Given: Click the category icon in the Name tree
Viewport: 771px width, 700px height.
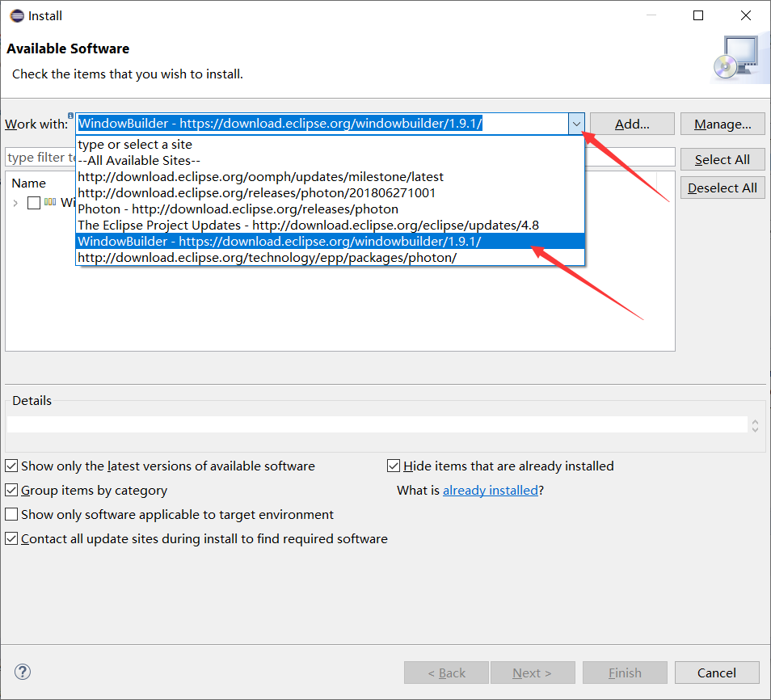Looking at the screenshot, I should click(50, 202).
